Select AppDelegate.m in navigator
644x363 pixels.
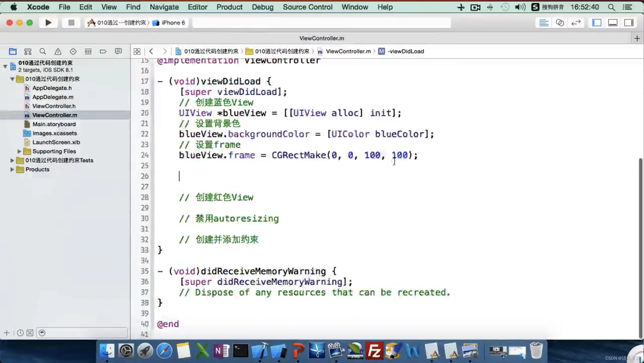[x=53, y=97]
